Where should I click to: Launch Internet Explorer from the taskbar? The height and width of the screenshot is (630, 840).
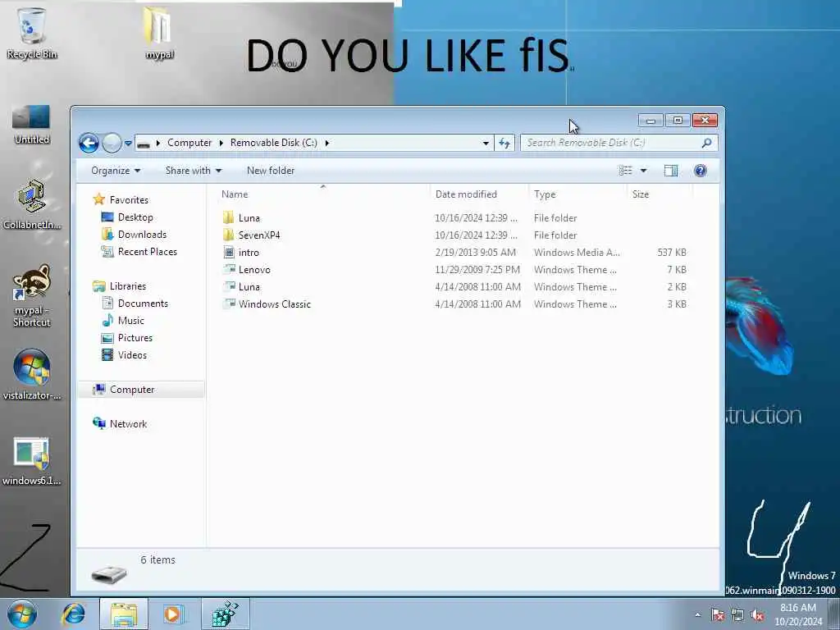pos(73,614)
